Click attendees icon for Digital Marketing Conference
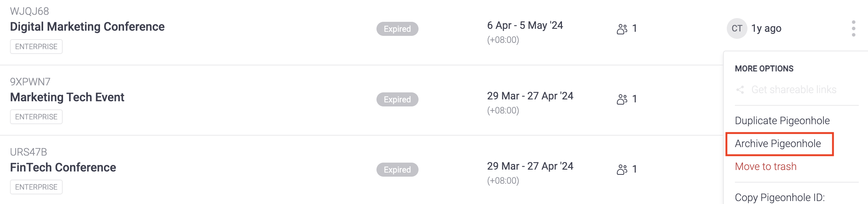Image resolution: width=868 pixels, height=204 pixels. (622, 29)
